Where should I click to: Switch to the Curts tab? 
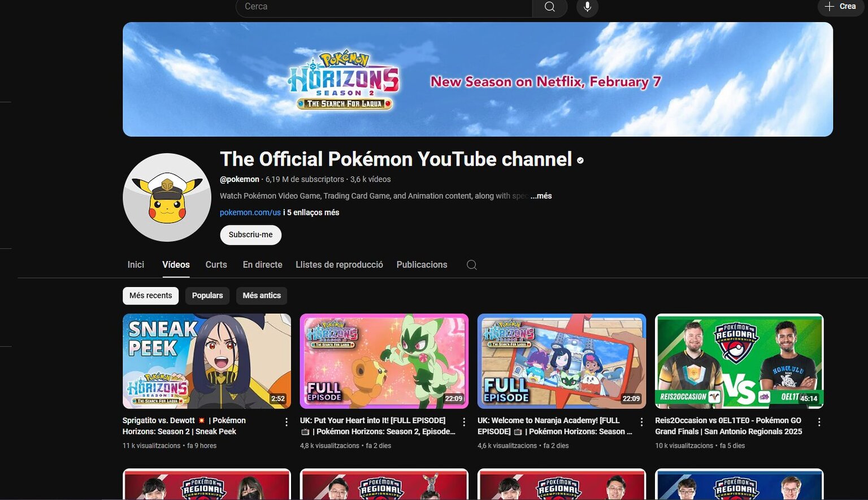[x=216, y=264]
